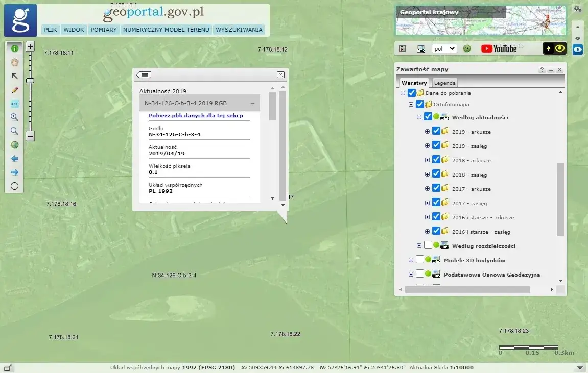Activate the hand pan tool
The height and width of the screenshot is (373, 588).
(x=14, y=62)
